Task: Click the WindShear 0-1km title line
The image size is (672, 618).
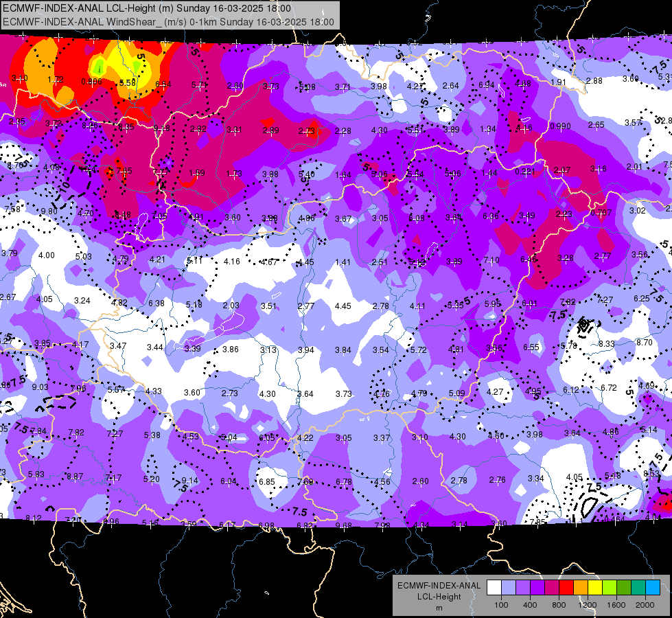Action: (x=168, y=22)
